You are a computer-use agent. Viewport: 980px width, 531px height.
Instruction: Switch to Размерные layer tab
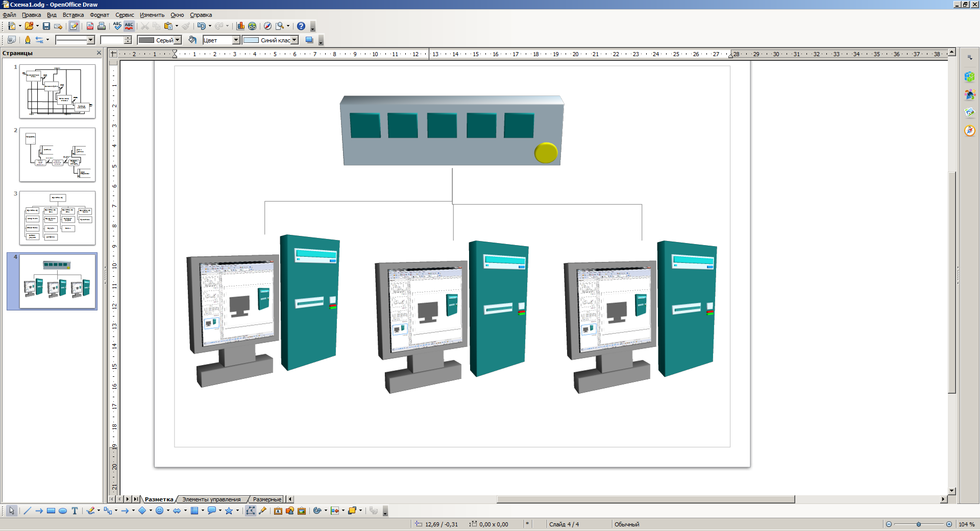click(267, 499)
